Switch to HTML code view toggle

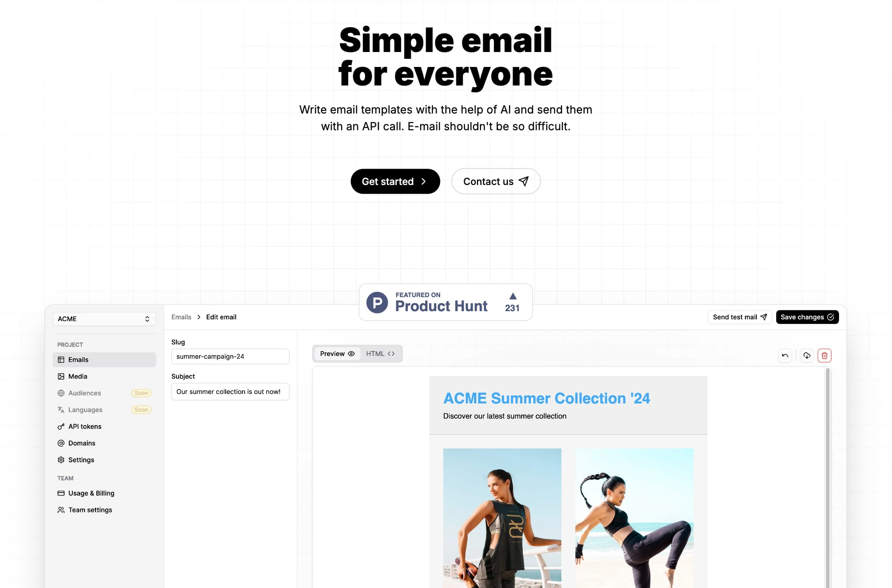380,353
